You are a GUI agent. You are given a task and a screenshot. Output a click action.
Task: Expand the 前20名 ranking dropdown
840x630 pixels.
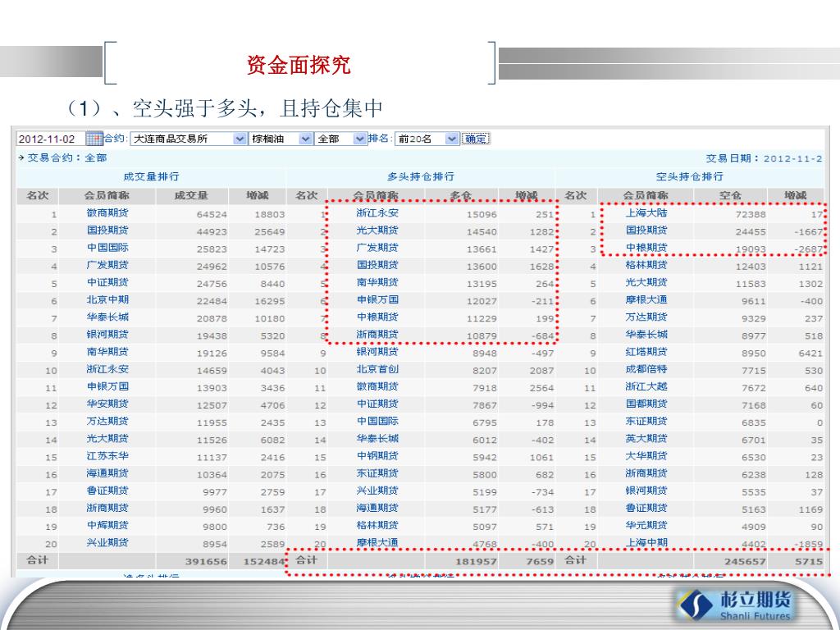[427, 139]
